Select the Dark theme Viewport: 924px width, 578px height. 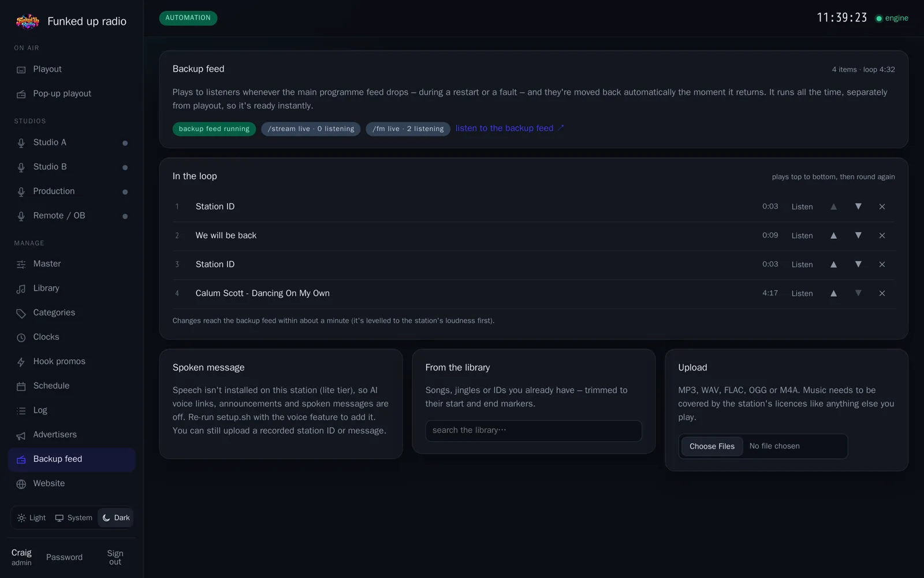pyautogui.click(x=115, y=518)
